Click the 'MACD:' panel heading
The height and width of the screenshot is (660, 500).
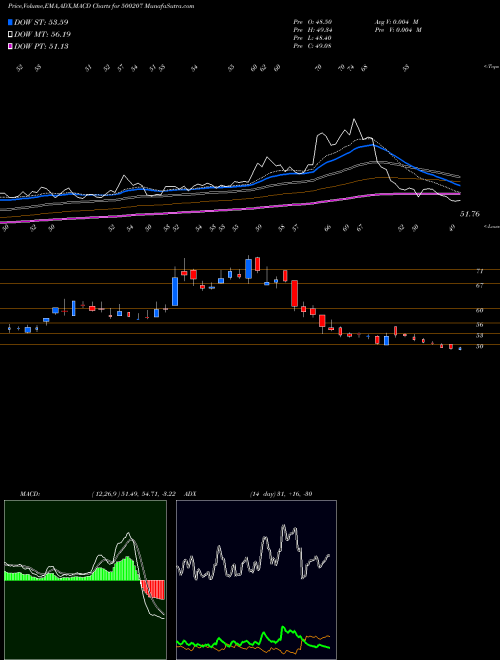[30, 494]
